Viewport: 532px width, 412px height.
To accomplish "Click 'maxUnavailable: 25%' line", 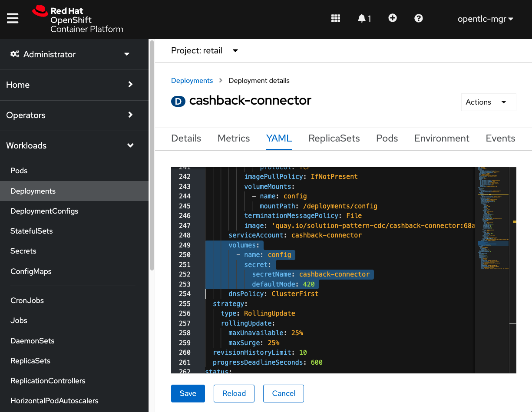I will (x=265, y=333).
